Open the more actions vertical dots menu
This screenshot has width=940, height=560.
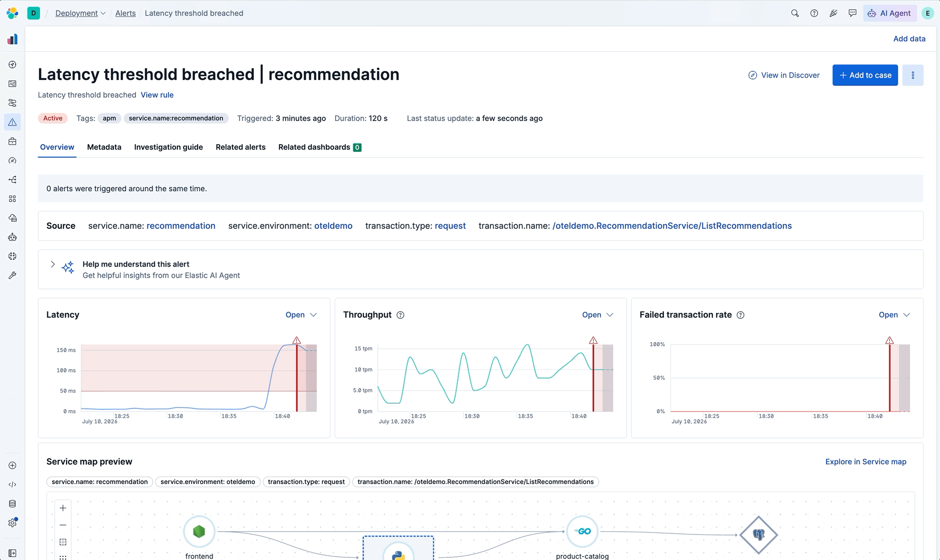point(913,75)
